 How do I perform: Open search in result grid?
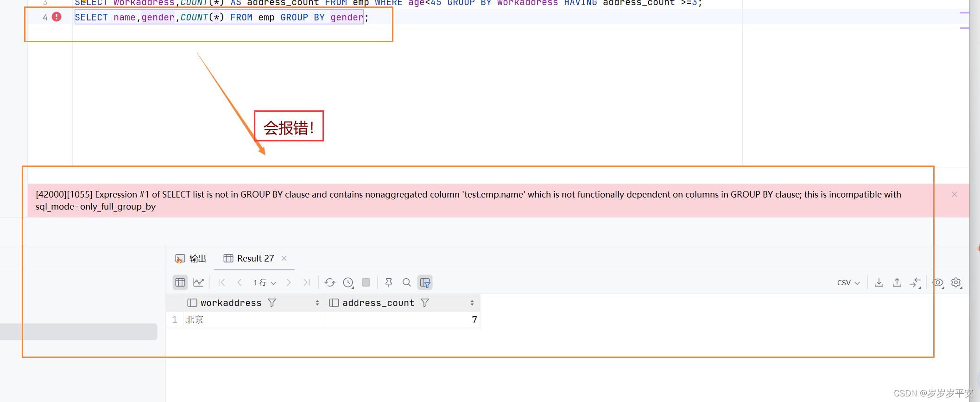pos(407,282)
